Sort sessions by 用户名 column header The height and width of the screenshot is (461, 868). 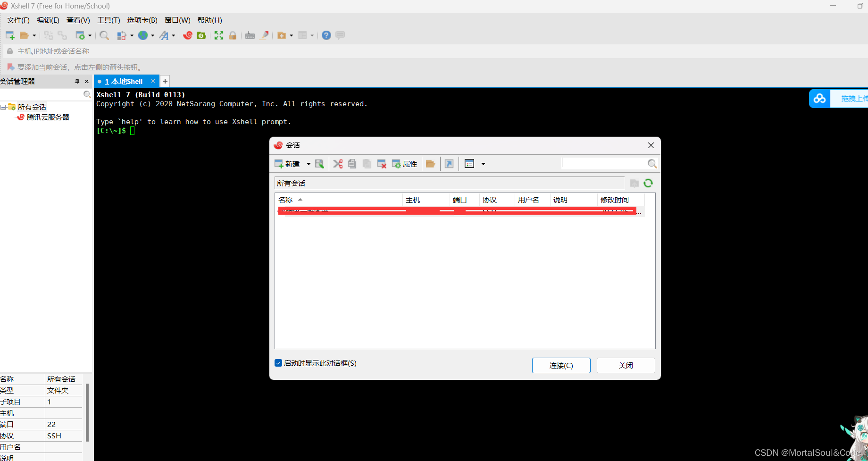(x=533, y=200)
